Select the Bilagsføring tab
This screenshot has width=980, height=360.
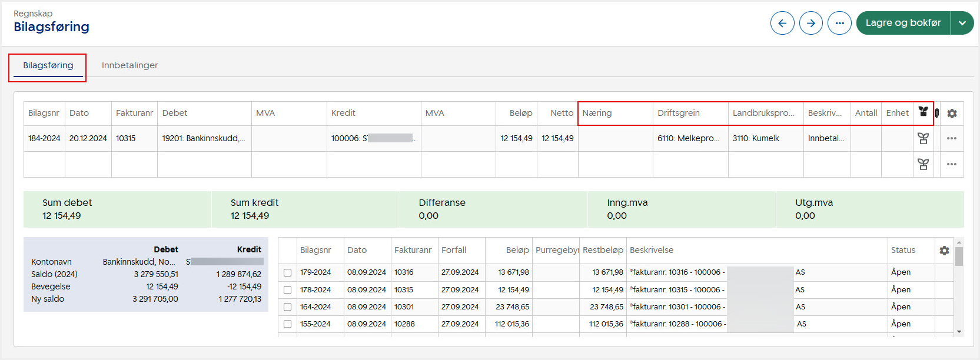[48, 65]
